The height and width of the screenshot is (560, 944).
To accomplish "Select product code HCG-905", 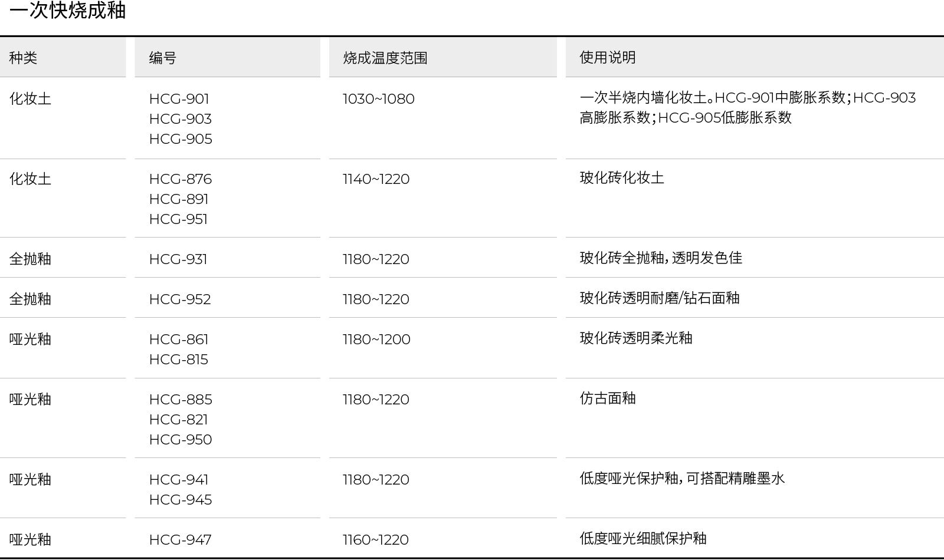I will point(181,139).
